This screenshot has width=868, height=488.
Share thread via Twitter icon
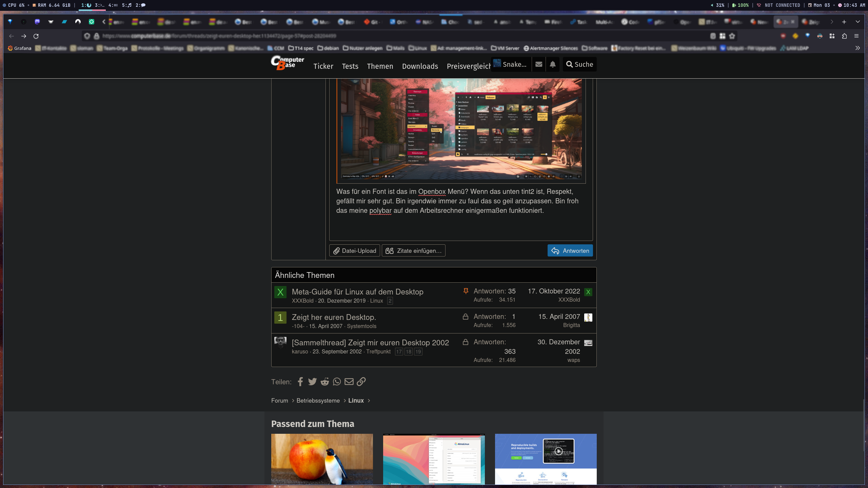312,382
